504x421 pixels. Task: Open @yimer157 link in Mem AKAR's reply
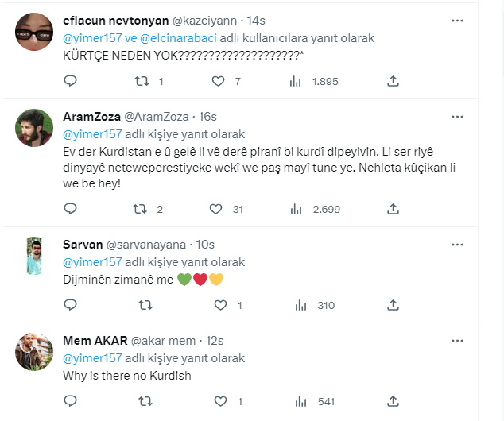point(92,358)
